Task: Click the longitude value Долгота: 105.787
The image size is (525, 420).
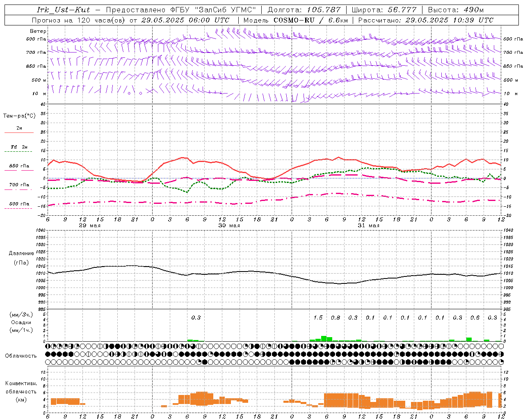Action: pyautogui.click(x=304, y=10)
